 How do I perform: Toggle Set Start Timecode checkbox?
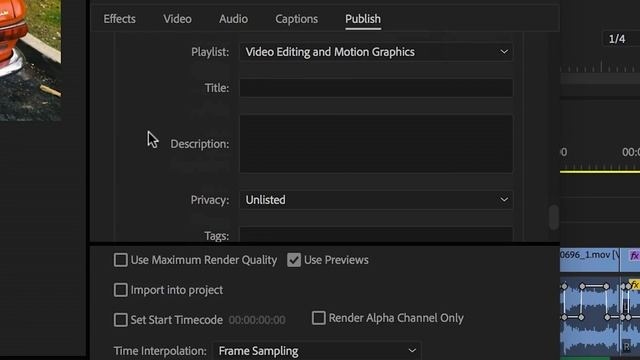coord(120,320)
